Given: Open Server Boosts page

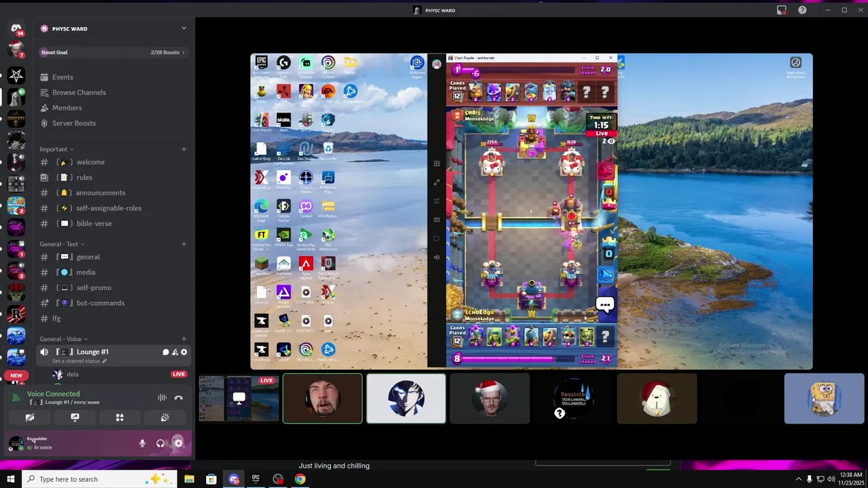Looking at the screenshot, I should tap(113, 123).
